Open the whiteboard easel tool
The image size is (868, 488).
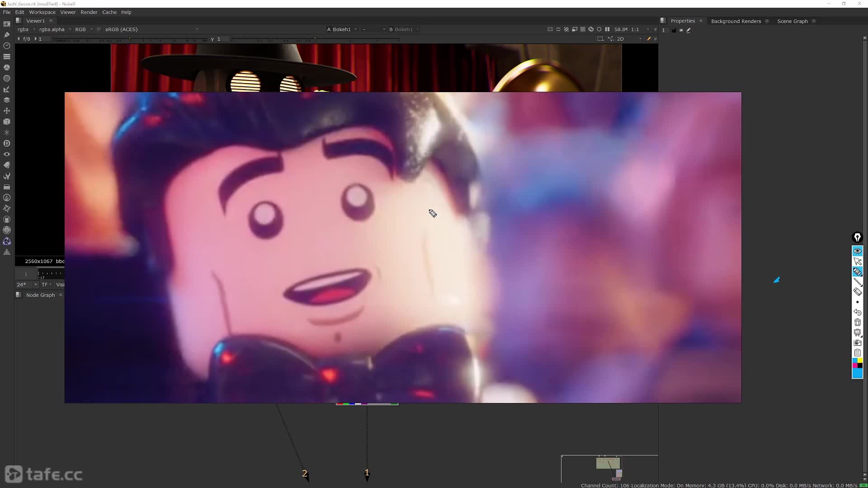[857, 333]
